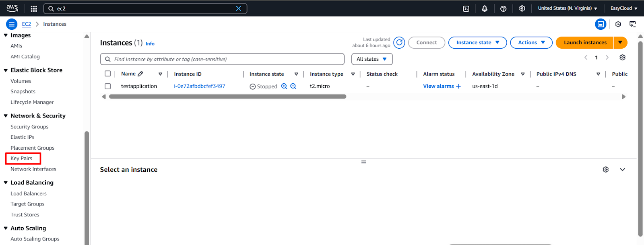Collapse the Load Balancing section
The height and width of the screenshot is (245, 644).
6,183
